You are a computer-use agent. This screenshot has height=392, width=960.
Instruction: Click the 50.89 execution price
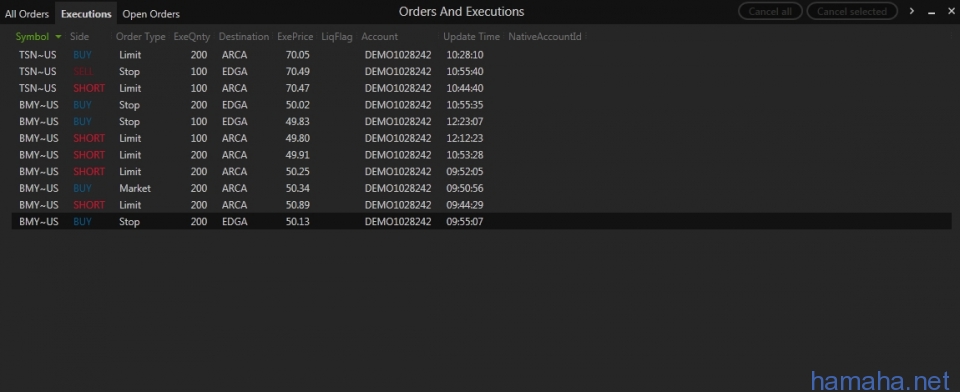click(298, 205)
